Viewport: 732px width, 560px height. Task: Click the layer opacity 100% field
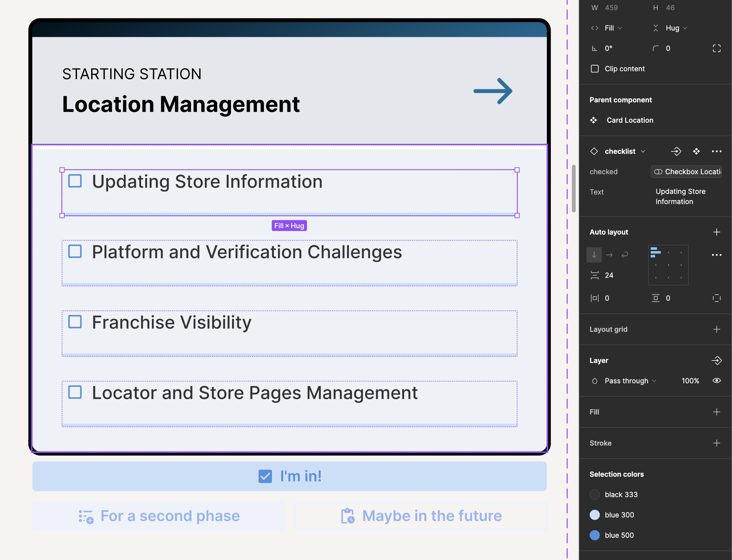pos(690,381)
